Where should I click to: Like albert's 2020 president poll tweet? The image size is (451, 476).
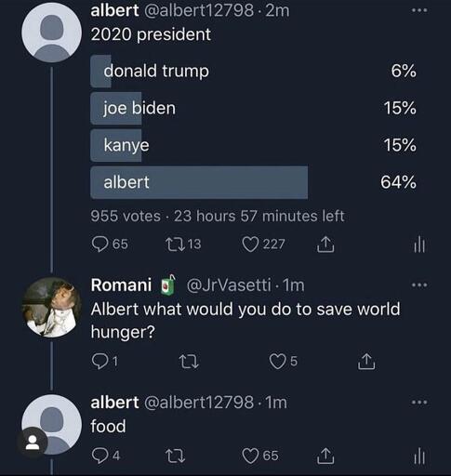coord(263,245)
